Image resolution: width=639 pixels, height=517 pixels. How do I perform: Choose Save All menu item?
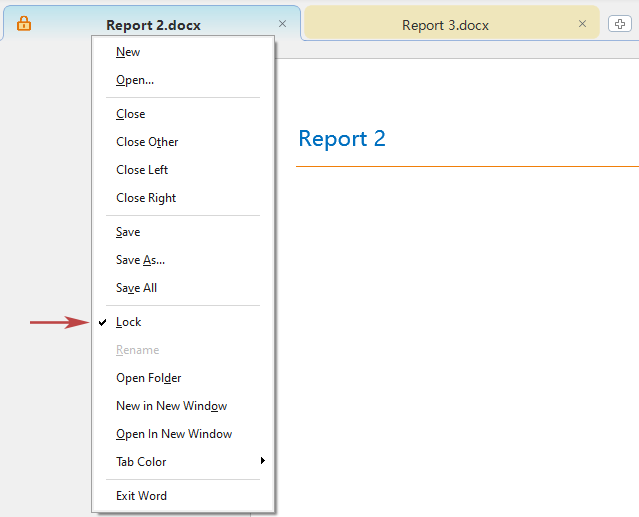point(137,288)
